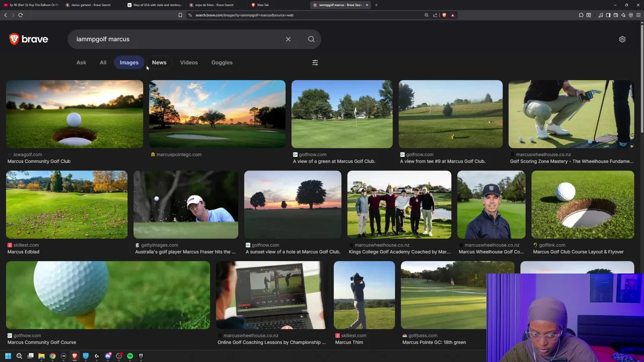Switch to the Ep 90 Pop The Balloon tab
This screenshot has width=644, height=362.
31,5
